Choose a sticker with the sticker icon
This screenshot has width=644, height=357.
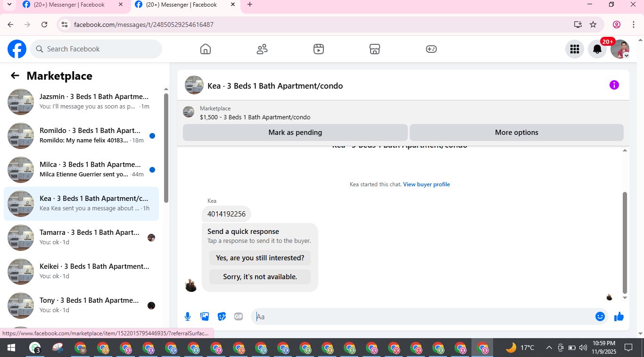pyautogui.click(x=222, y=316)
